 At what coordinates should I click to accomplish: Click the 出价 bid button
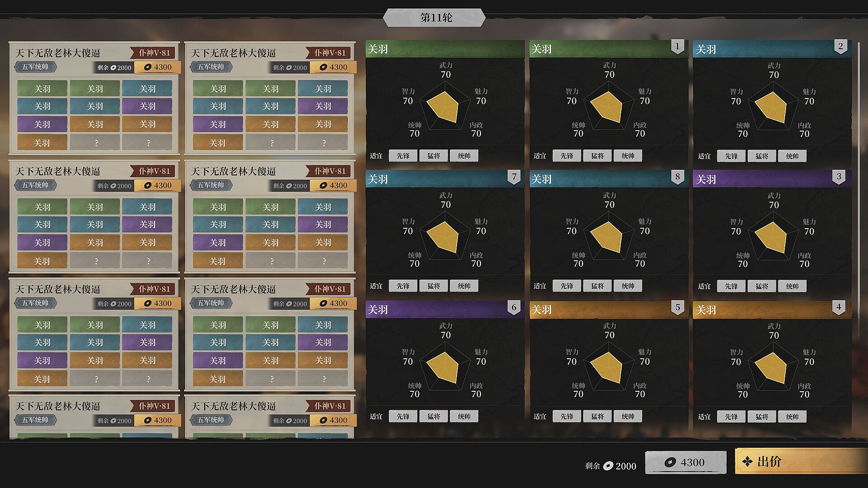pyautogui.click(x=801, y=461)
